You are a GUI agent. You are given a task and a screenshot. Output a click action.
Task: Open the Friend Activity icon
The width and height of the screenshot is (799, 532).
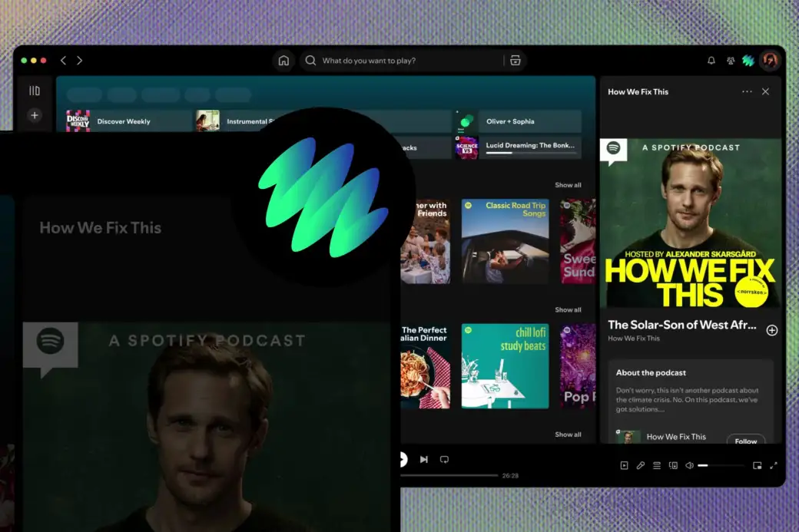point(730,61)
